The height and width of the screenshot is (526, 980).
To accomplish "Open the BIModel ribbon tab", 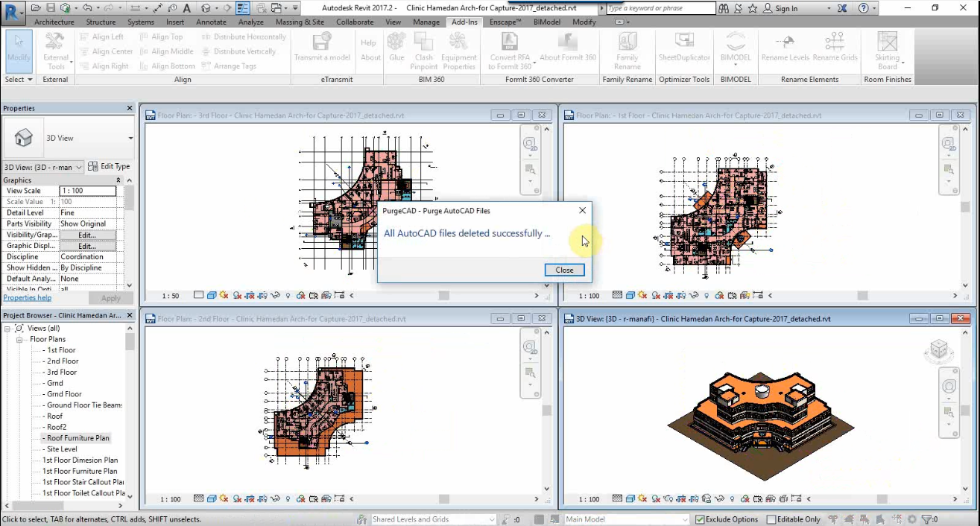I will (x=548, y=22).
